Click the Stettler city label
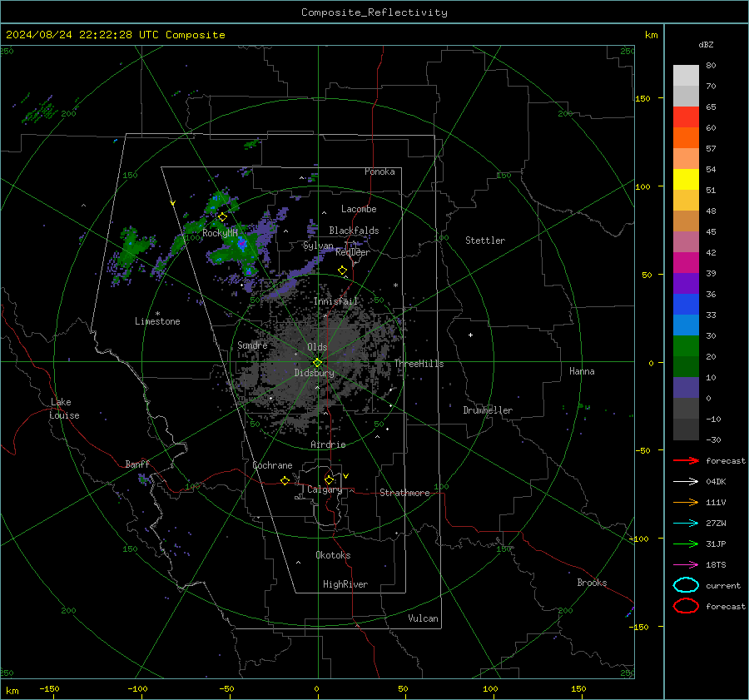The height and width of the screenshot is (700, 749). tap(485, 241)
